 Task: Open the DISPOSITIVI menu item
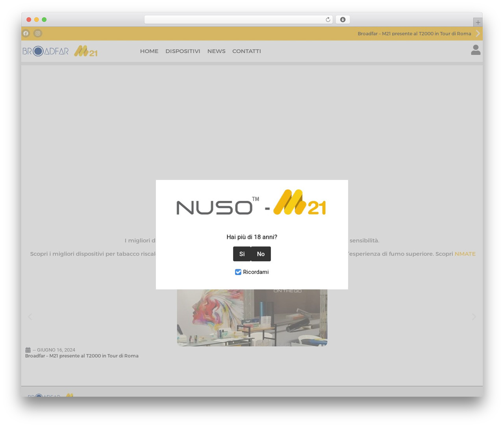pyautogui.click(x=183, y=51)
